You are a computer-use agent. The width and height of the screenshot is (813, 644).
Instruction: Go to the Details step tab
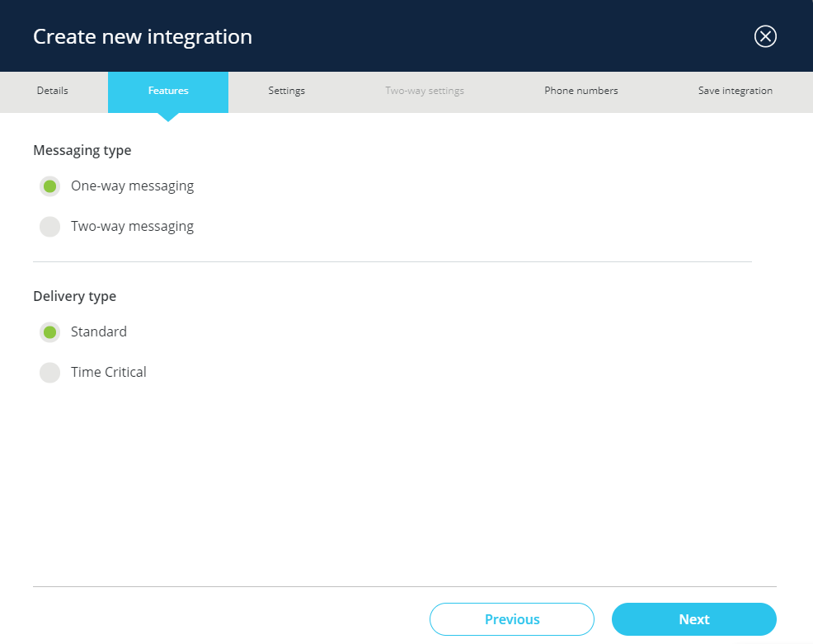[x=53, y=91]
